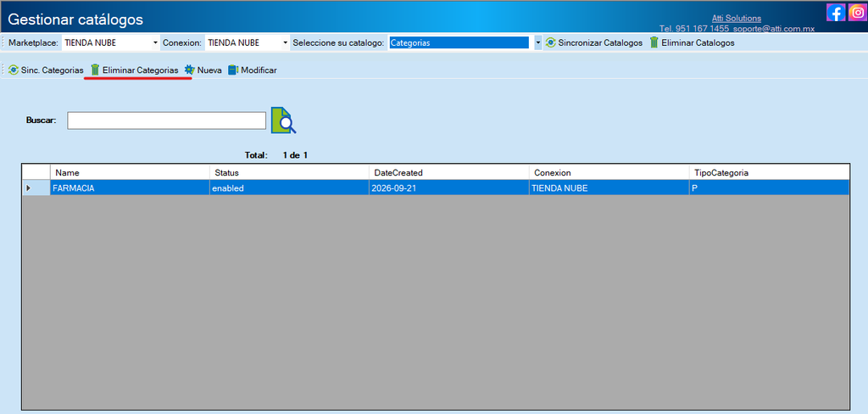This screenshot has height=414, width=868.
Task: Focus the Buscar search field
Action: click(x=167, y=120)
